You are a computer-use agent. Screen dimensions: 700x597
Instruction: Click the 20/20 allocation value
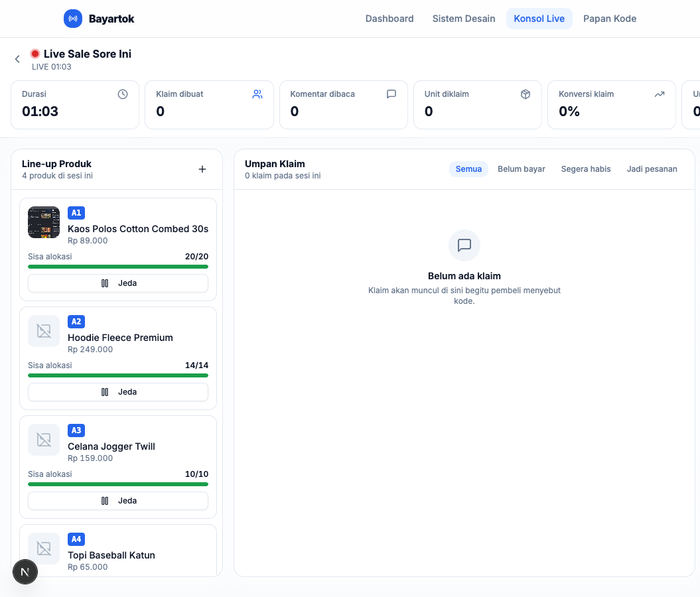pyautogui.click(x=197, y=257)
